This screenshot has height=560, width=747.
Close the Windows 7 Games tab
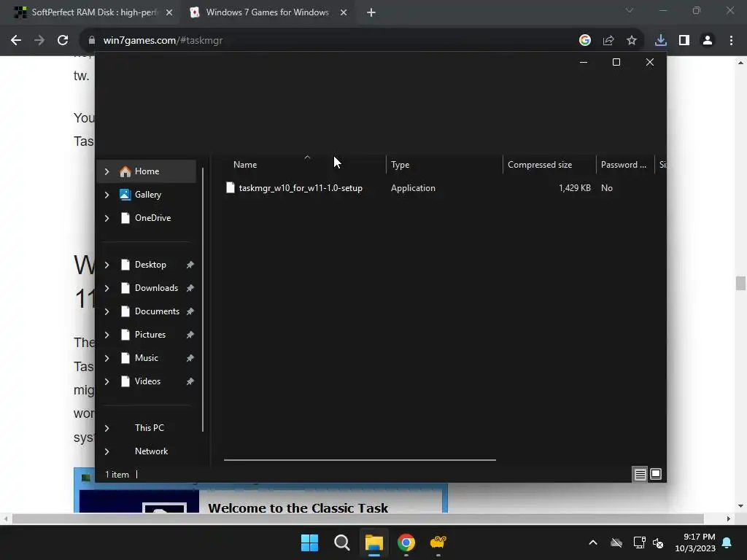click(344, 12)
